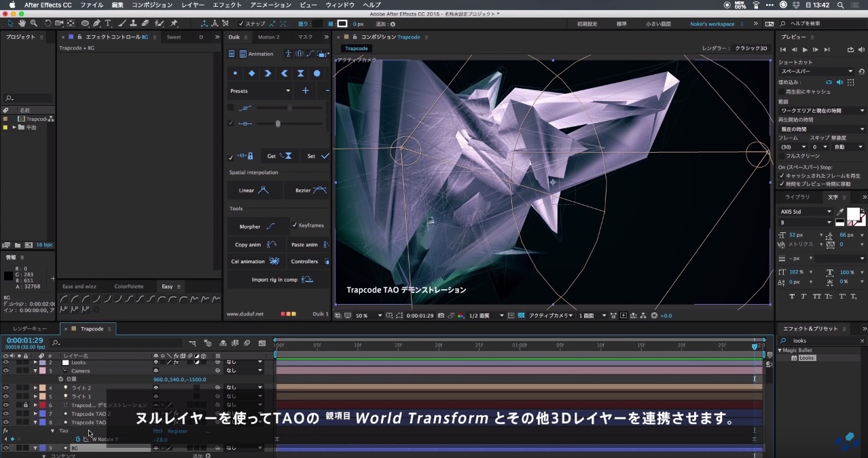The height and width of the screenshot is (458, 868).
Task: Select the Hand tool in the toolbar
Action: (x=22, y=22)
